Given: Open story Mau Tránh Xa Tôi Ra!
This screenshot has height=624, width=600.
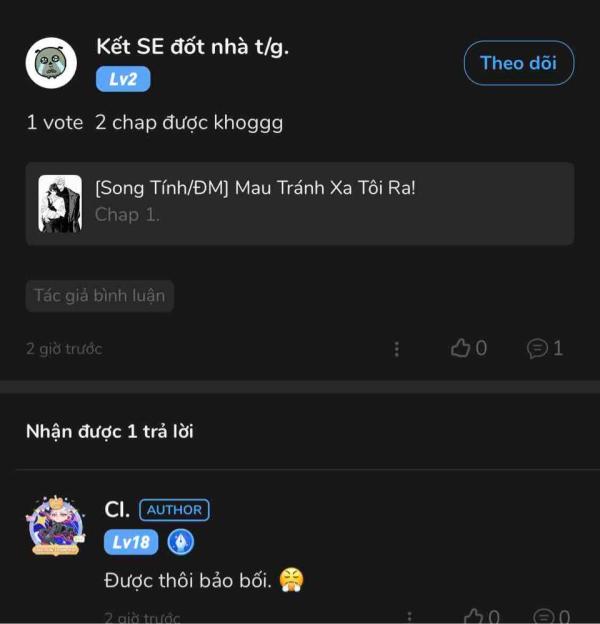Looking at the screenshot, I should click(254, 188).
